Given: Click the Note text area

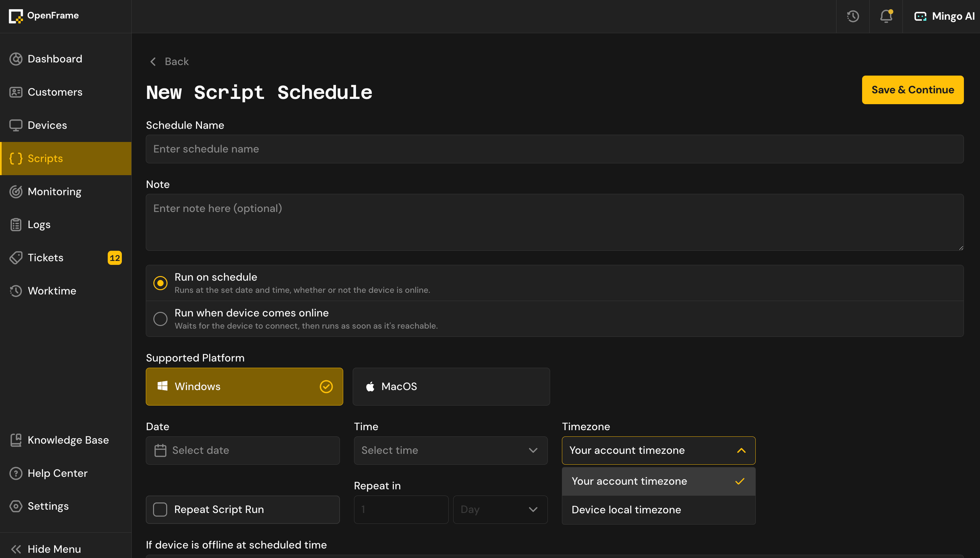Looking at the screenshot, I should (x=554, y=222).
